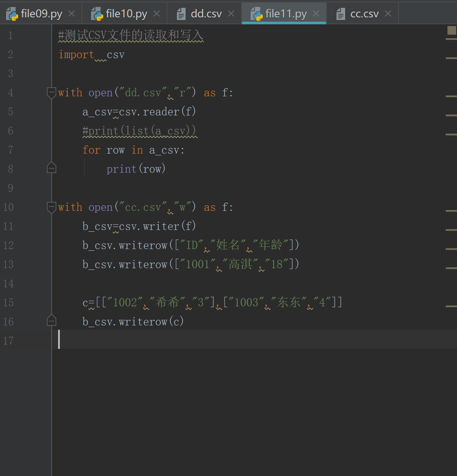
Task: Click the commented '#print(list(a_csv))' line
Action: tap(140, 131)
